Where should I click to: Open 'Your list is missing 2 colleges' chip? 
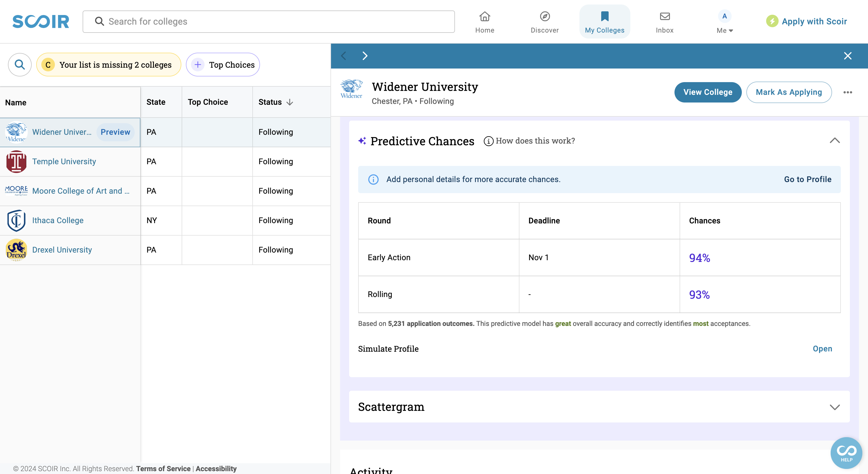[x=109, y=64]
